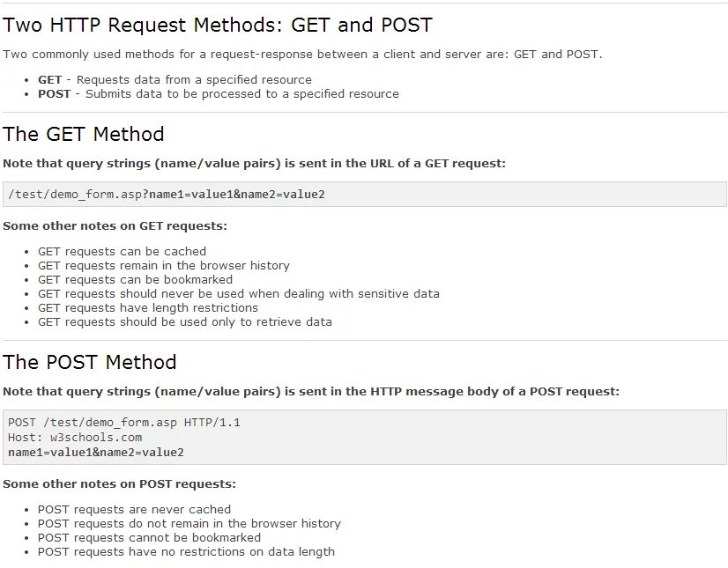This screenshot has height=568, width=728.
Task: Click 'Some other notes on POST requests' text
Action: coord(119,484)
